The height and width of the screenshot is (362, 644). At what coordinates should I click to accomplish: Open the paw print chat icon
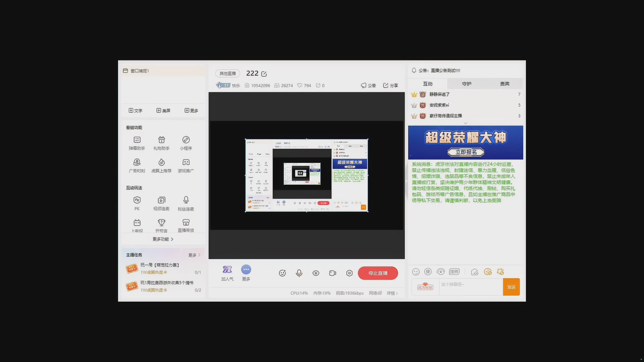click(x=441, y=272)
